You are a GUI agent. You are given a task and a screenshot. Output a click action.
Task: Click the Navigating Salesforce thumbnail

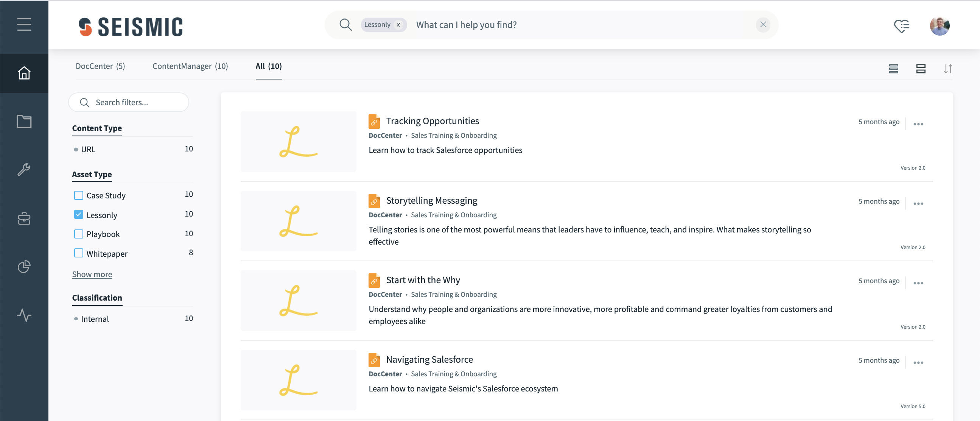coord(298,380)
